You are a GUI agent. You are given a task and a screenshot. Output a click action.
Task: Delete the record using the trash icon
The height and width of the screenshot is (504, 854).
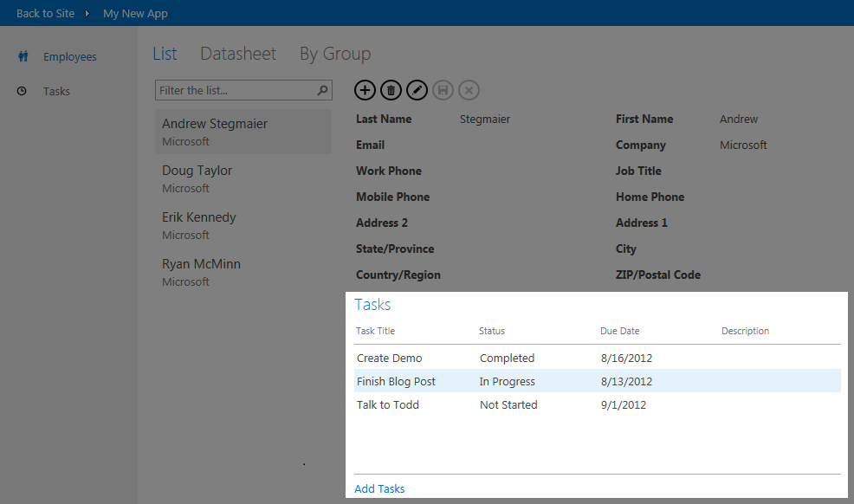[x=391, y=90]
